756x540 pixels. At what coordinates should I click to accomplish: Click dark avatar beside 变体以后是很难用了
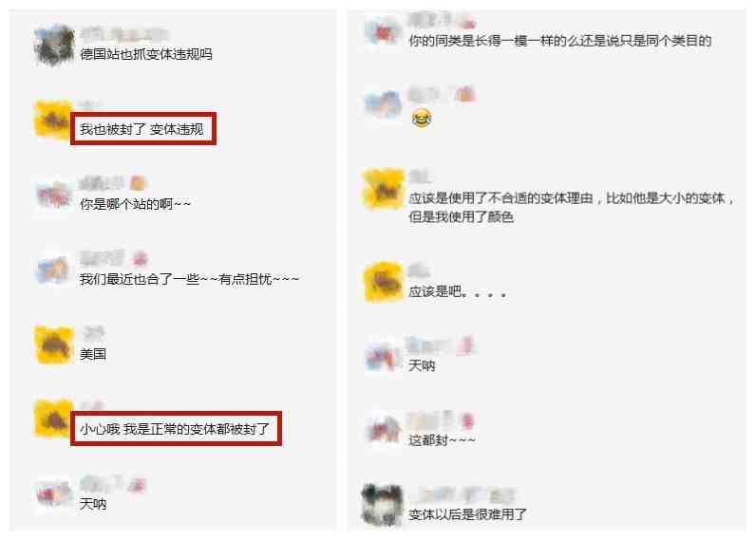[x=383, y=504]
